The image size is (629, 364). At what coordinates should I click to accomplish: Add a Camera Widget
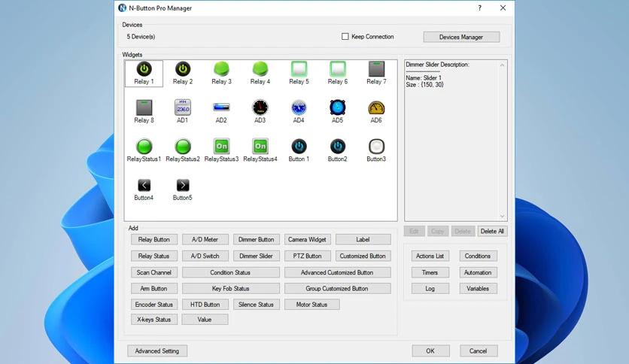click(307, 239)
